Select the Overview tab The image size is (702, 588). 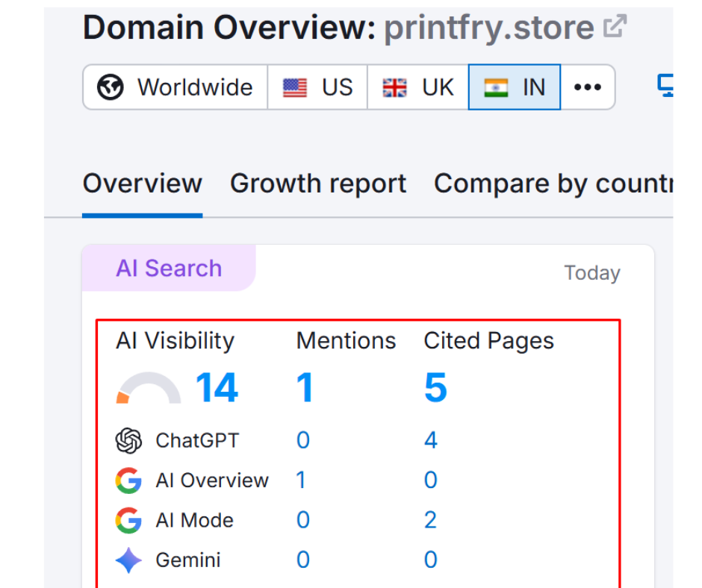pos(142,184)
